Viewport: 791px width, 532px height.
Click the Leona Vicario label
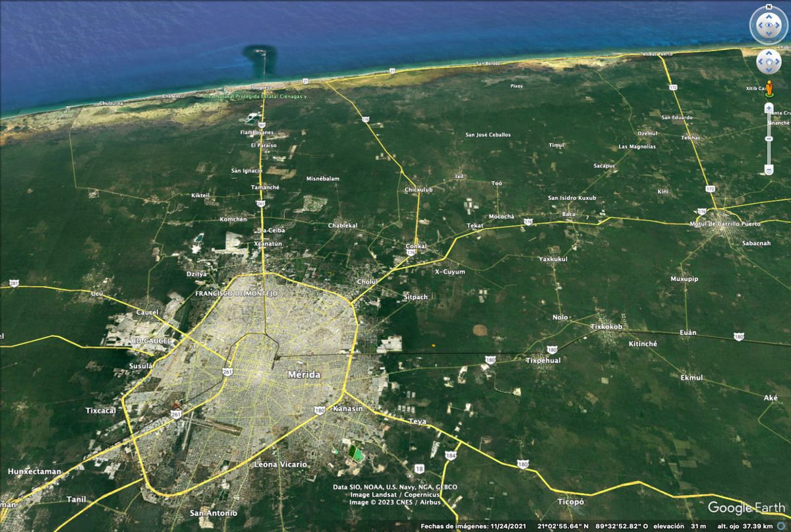point(281,465)
